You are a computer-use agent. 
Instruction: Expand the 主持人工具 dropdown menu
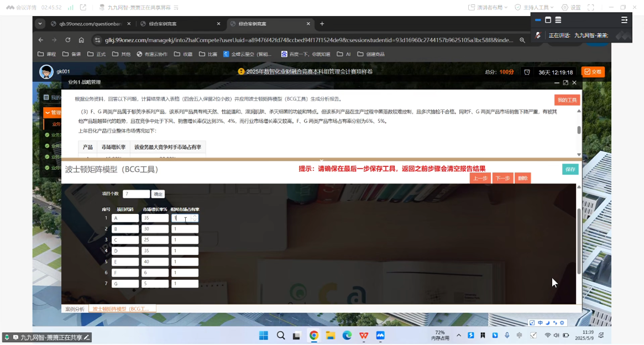click(x=535, y=8)
